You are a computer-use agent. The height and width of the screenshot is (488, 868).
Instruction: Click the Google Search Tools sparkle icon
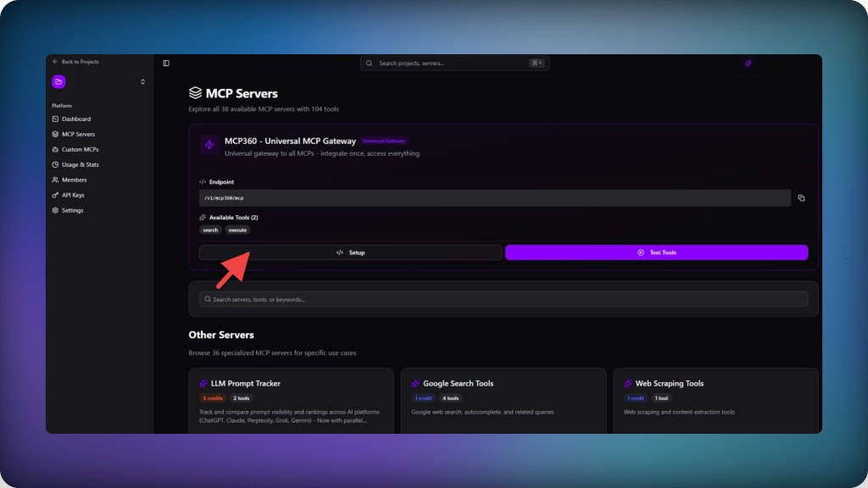click(415, 384)
